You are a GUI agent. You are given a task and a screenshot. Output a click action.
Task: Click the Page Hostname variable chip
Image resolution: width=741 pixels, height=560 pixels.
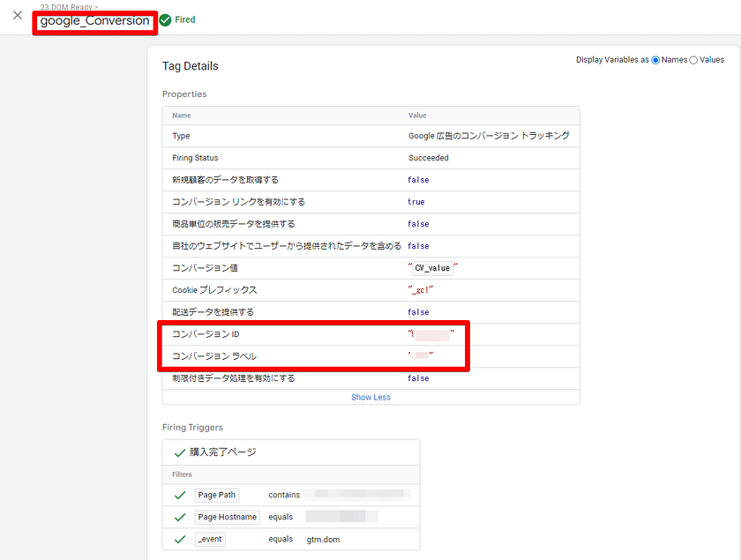click(x=227, y=518)
